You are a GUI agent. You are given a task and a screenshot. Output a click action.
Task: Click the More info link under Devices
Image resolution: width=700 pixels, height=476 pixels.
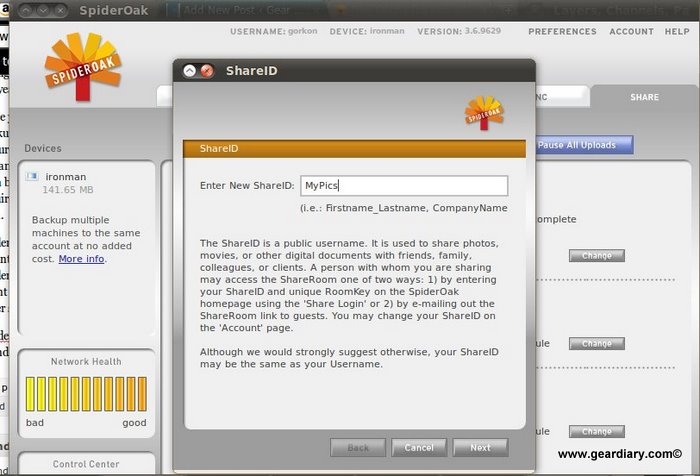81,259
